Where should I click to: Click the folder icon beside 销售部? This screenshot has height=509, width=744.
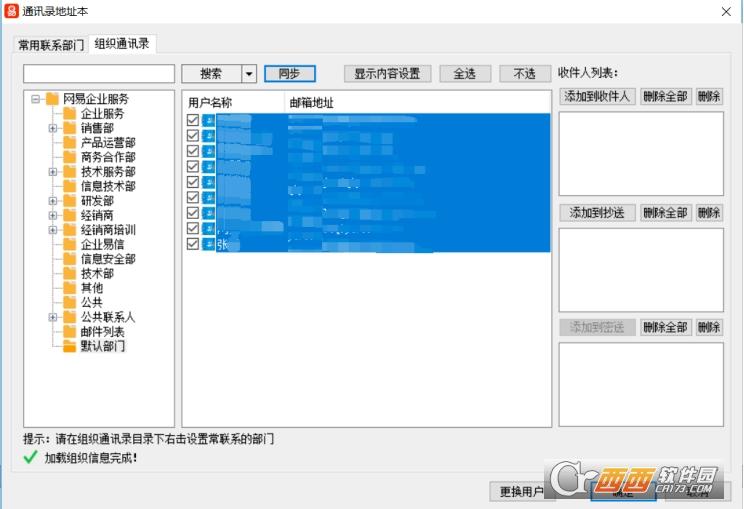(x=70, y=128)
